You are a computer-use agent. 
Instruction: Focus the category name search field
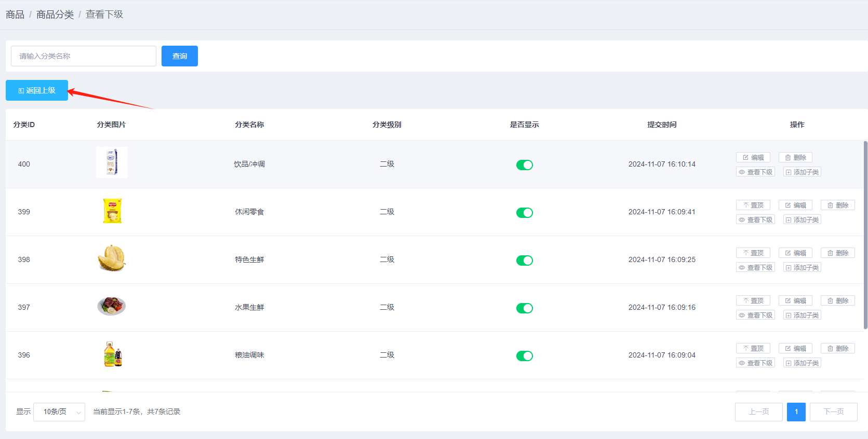click(84, 56)
